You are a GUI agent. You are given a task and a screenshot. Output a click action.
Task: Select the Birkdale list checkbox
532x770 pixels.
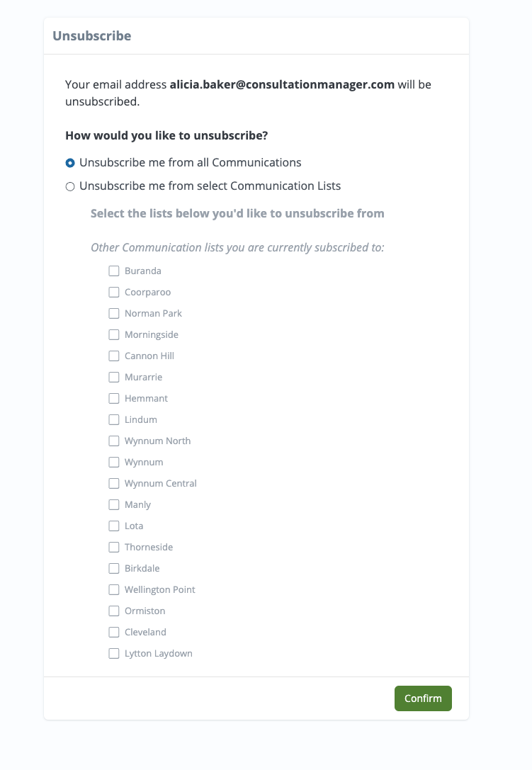coord(114,568)
